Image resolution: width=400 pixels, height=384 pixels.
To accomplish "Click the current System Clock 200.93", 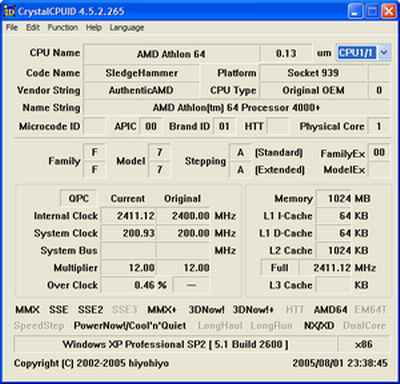I will (x=128, y=233).
